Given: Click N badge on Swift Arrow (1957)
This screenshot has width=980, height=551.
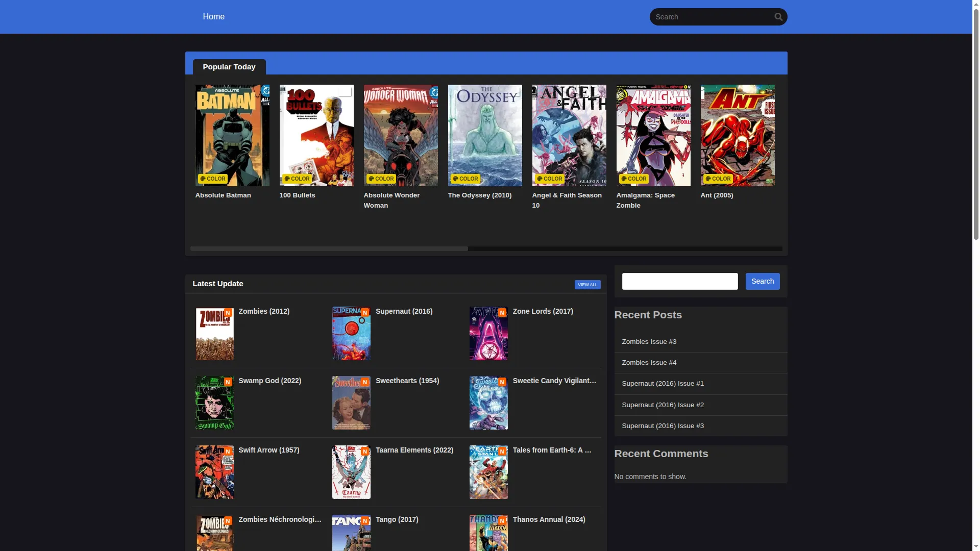Looking at the screenshot, I should click(228, 452).
